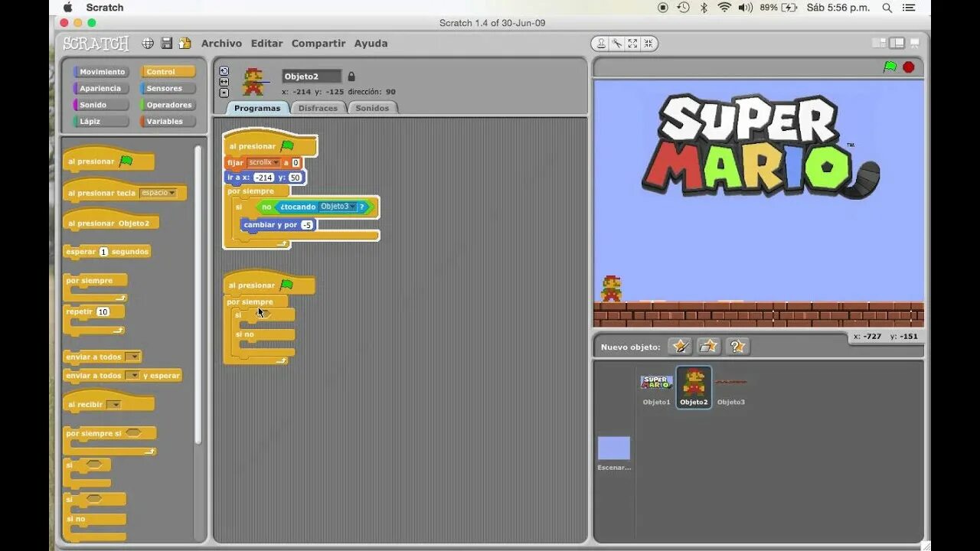Click the repetir block count value 10
The width and height of the screenshot is (980, 551).
(103, 312)
